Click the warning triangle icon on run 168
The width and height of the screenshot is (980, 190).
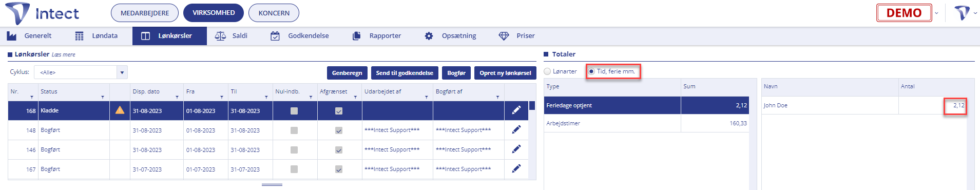[120, 110]
